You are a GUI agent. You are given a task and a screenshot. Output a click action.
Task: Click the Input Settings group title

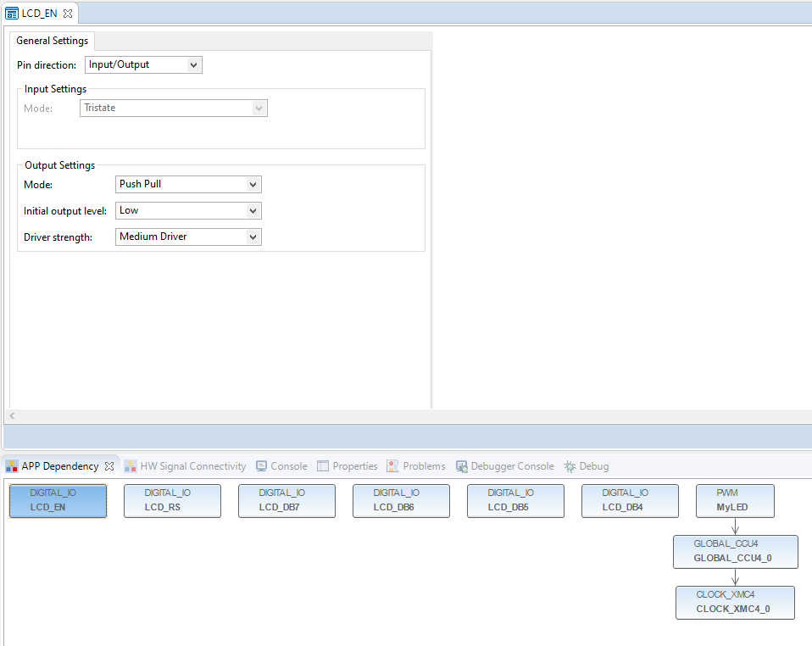point(55,89)
